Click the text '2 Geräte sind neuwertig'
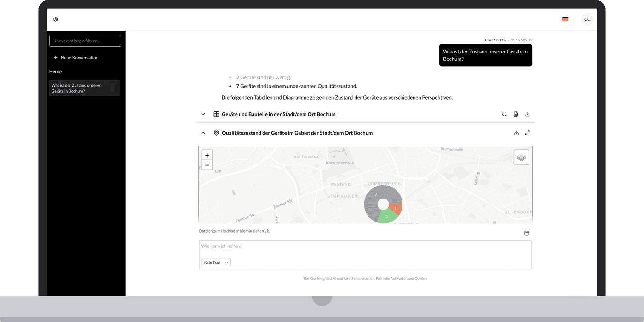 click(264, 77)
